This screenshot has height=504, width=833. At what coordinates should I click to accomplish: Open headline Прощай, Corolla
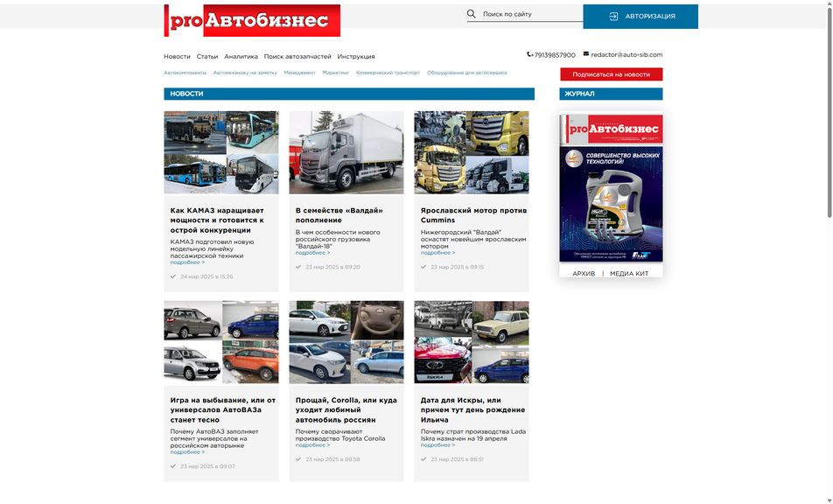(x=346, y=409)
